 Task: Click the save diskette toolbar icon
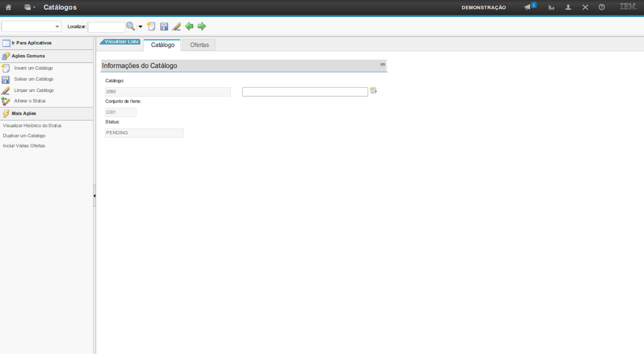[x=164, y=27]
